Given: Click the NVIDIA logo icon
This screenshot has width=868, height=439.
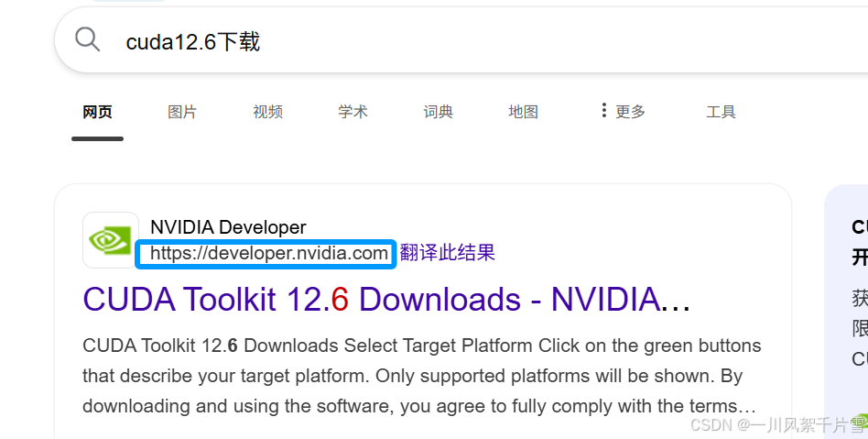Looking at the screenshot, I should tap(111, 240).
